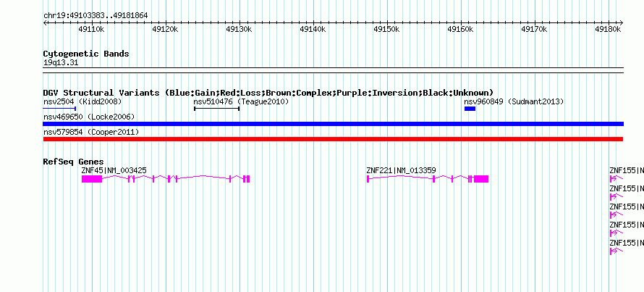Image resolution: width=644 pixels, height=292 pixels.
Task: Click the DGV Structural Variants track heading
Action: 268,93
